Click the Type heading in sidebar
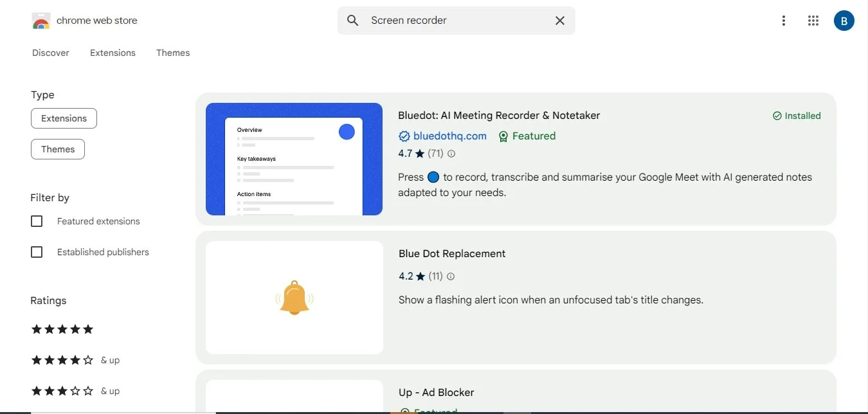868x414 pixels. pyautogui.click(x=42, y=95)
